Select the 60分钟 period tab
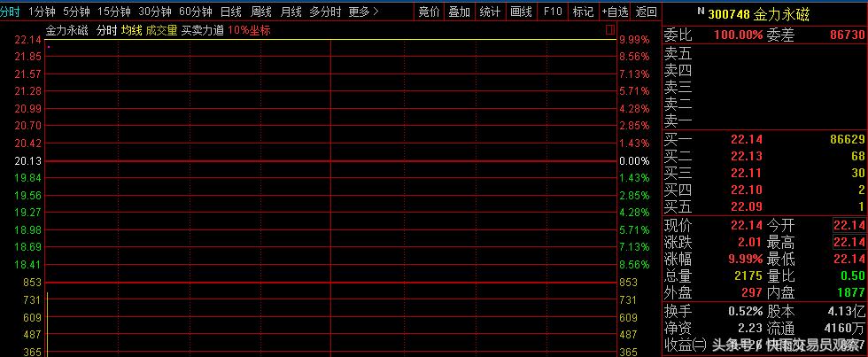868x357 pixels. pyautogui.click(x=196, y=11)
